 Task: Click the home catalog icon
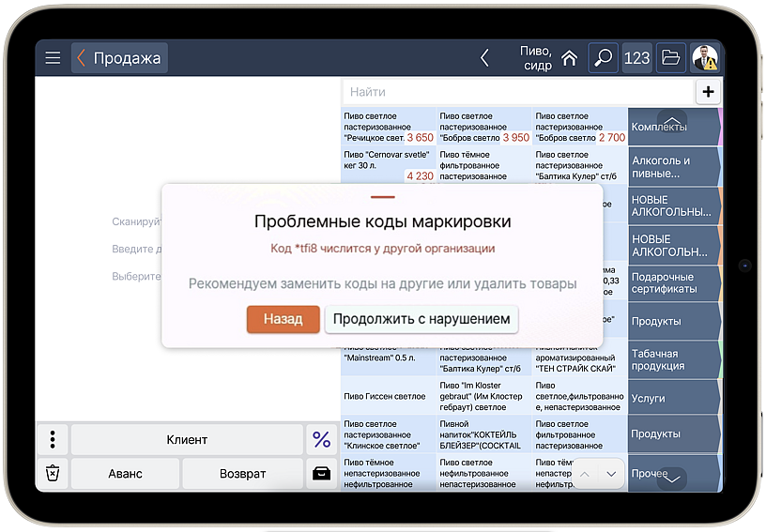click(x=569, y=58)
